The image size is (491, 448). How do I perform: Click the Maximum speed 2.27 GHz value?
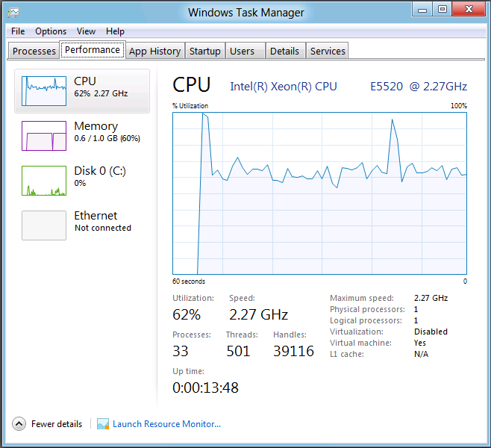pos(431,298)
